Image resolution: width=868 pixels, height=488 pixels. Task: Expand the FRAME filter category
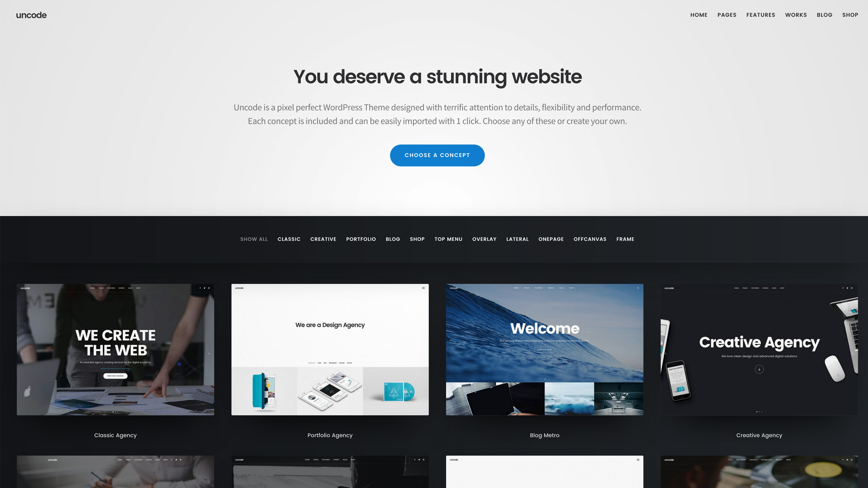pos(625,239)
